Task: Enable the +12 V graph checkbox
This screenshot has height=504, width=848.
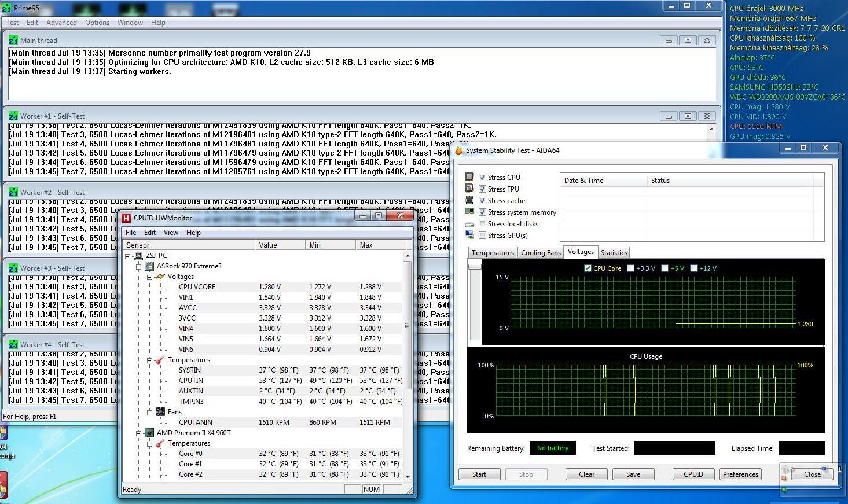Action: (693, 268)
